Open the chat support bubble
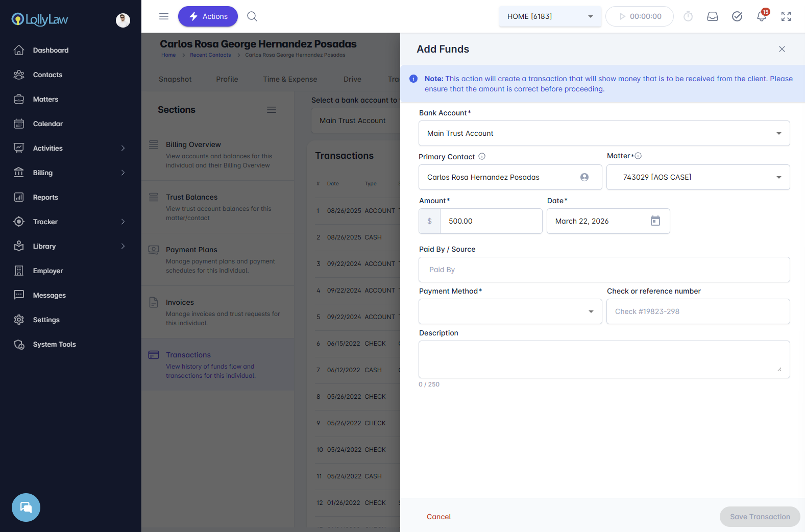805x532 pixels. [x=26, y=507]
